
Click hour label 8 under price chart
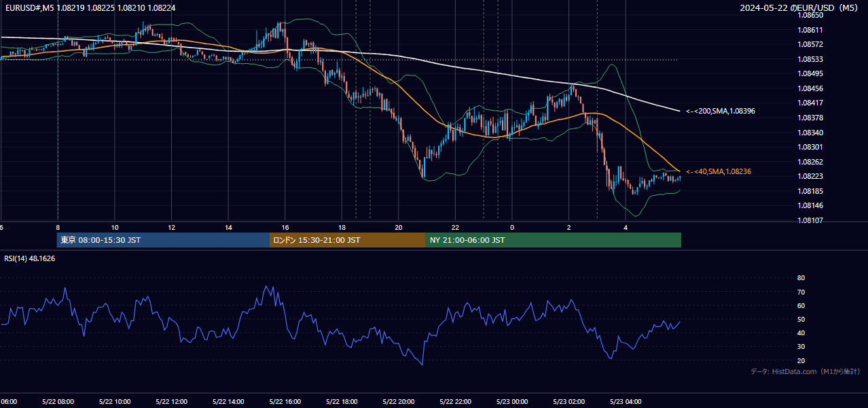coord(58,227)
